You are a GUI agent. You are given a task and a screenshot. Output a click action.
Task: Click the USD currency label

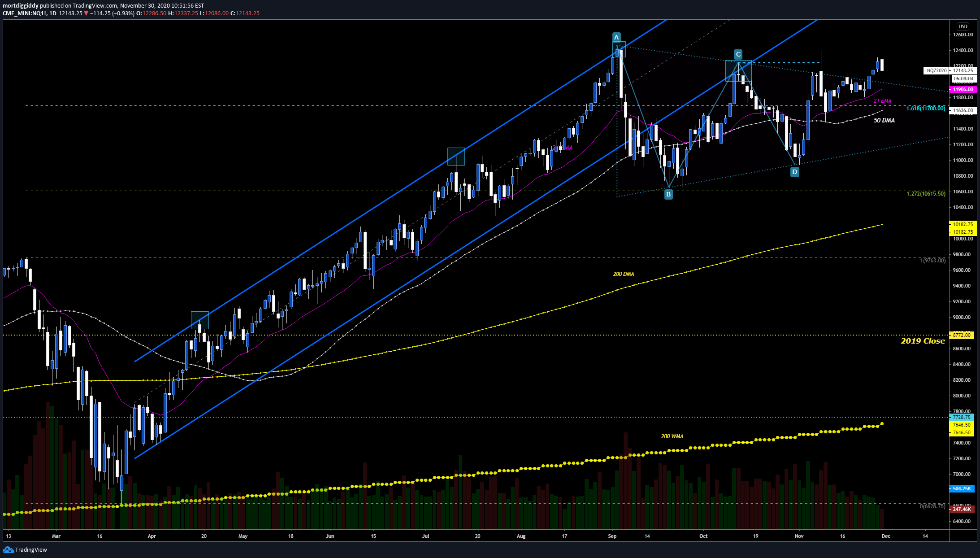tap(963, 26)
